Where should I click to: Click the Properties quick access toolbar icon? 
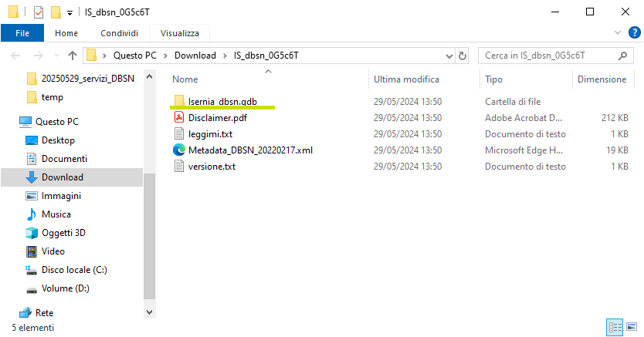38,12
